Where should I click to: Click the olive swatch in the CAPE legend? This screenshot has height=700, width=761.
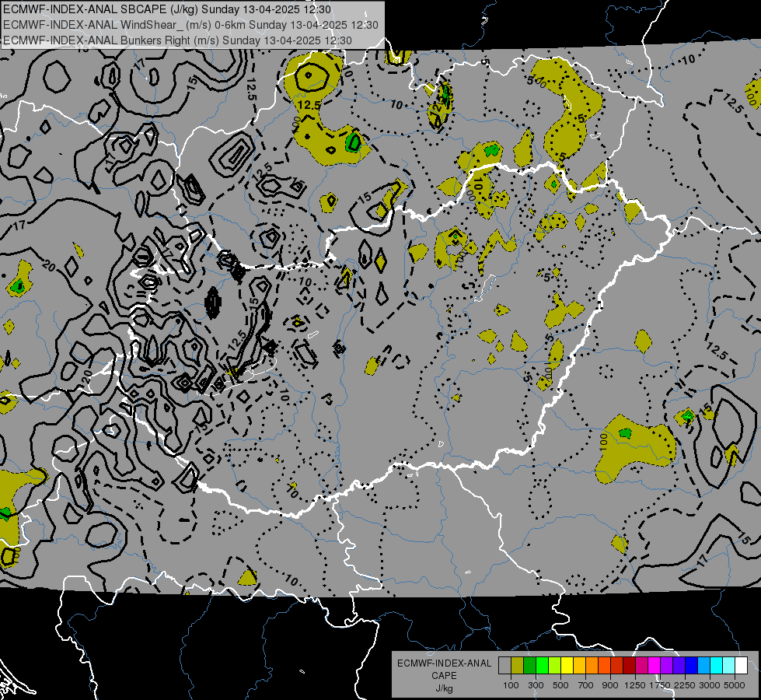517,666
